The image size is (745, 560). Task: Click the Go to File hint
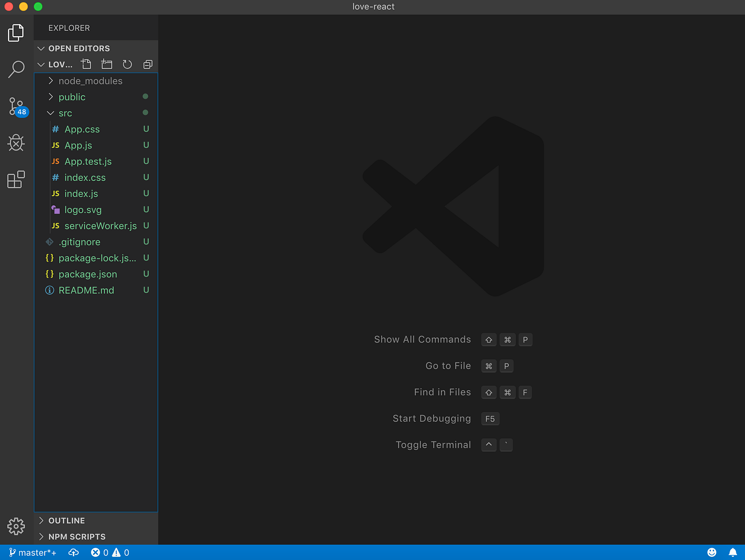[448, 366]
